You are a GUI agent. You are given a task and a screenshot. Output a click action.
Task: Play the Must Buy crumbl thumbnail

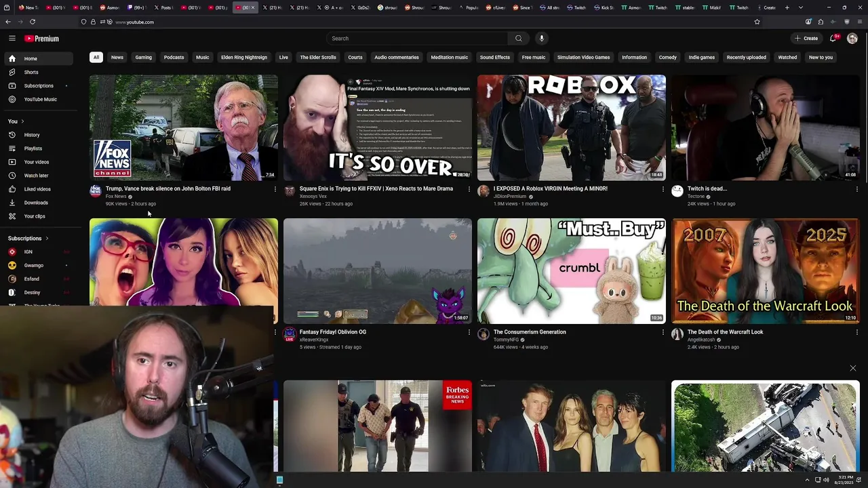tap(572, 270)
